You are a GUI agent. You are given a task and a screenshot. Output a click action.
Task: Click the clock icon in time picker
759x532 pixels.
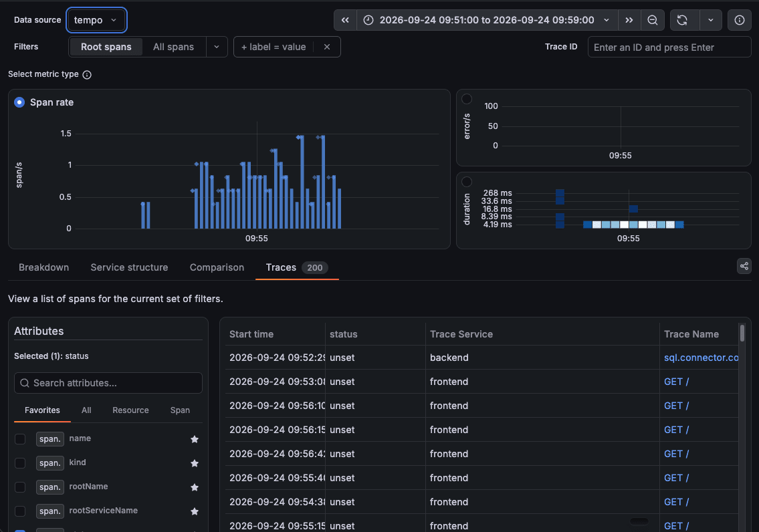tap(368, 20)
